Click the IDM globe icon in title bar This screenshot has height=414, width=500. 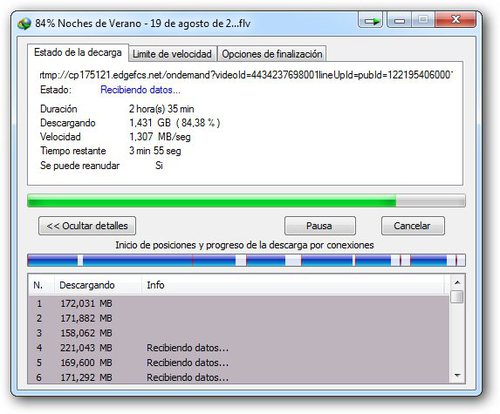(24, 23)
